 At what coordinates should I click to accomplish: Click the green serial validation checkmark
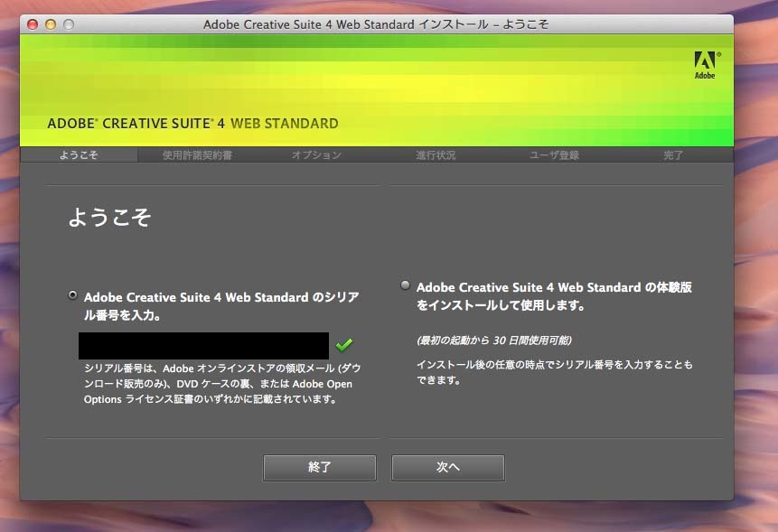click(x=344, y=345)
